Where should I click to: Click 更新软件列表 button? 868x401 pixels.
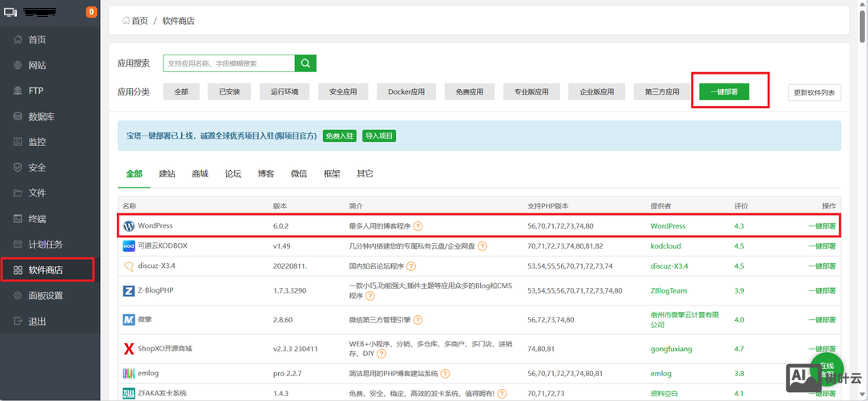click(x=814, y=92)
